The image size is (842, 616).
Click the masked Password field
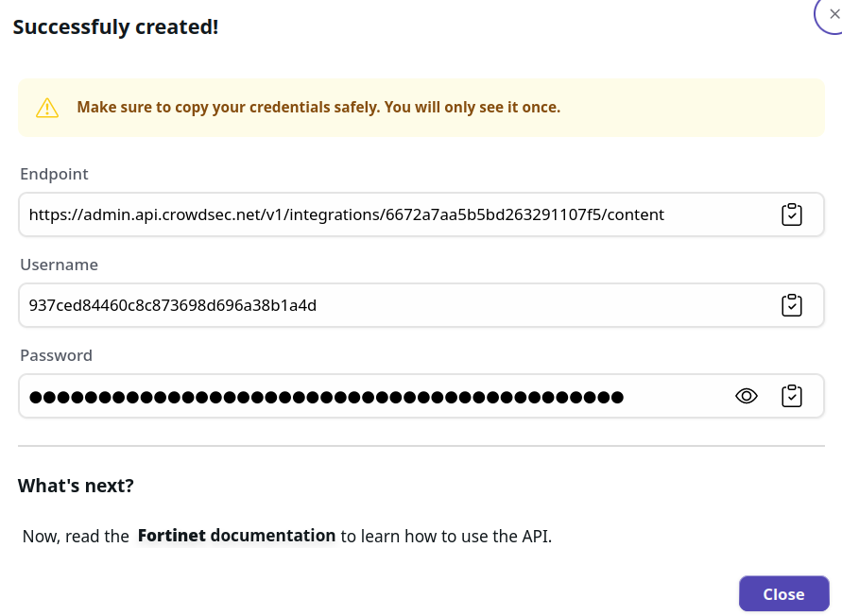[x=331, y=396]
